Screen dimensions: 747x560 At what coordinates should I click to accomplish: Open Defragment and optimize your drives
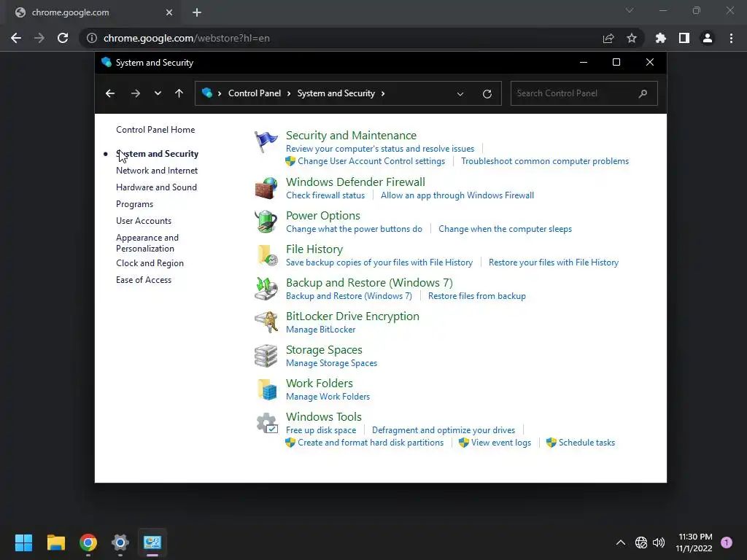[444, 430]
